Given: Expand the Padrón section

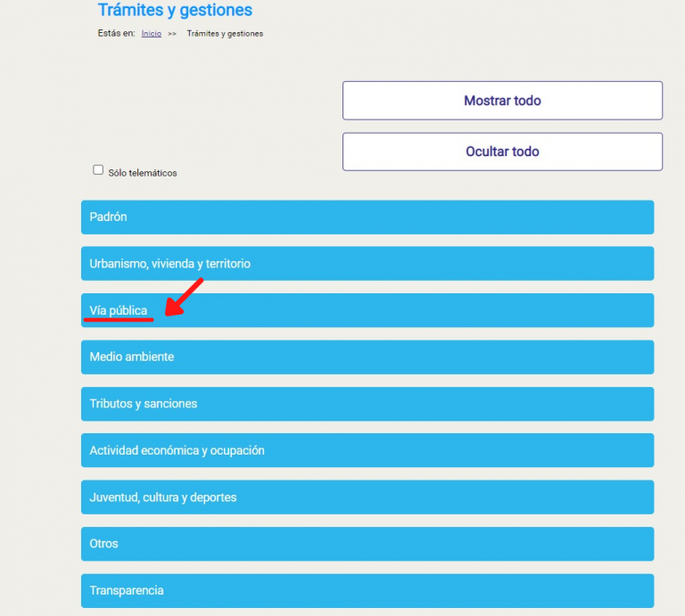Looking at the screenshot, I should pyautogui.click(x=367, y=218).
